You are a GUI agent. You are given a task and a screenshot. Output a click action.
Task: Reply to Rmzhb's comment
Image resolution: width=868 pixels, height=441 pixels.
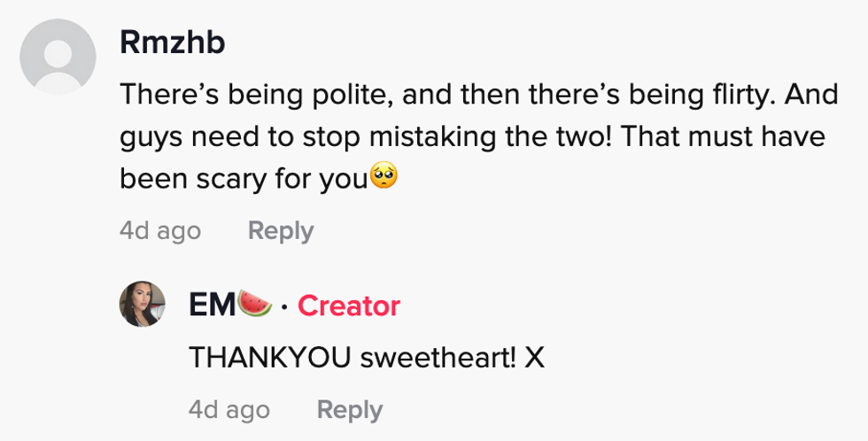281,231
